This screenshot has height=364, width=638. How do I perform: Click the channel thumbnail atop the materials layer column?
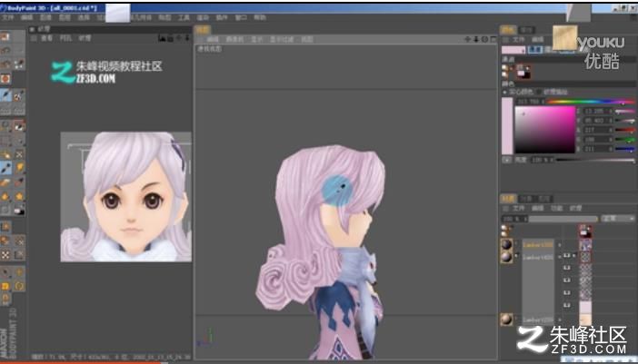pos(585,231)
